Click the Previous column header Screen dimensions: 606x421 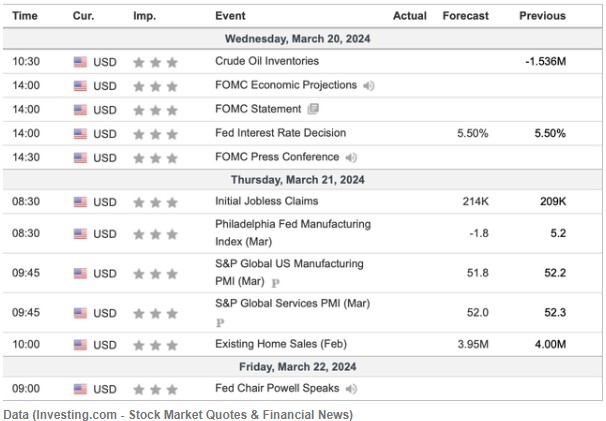pos(543,16)
